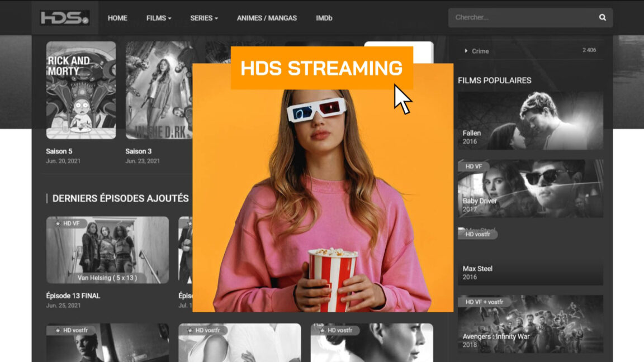Image resolution: width=644 pixels, height=362 pixels.
Task: Click the Épisode 13 FINAL link
Action: pyautogui.click(x=73, y=296)
